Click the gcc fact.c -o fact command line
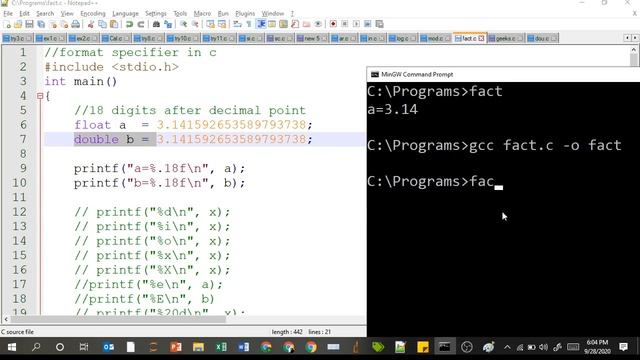 click(x=494, y=146)
